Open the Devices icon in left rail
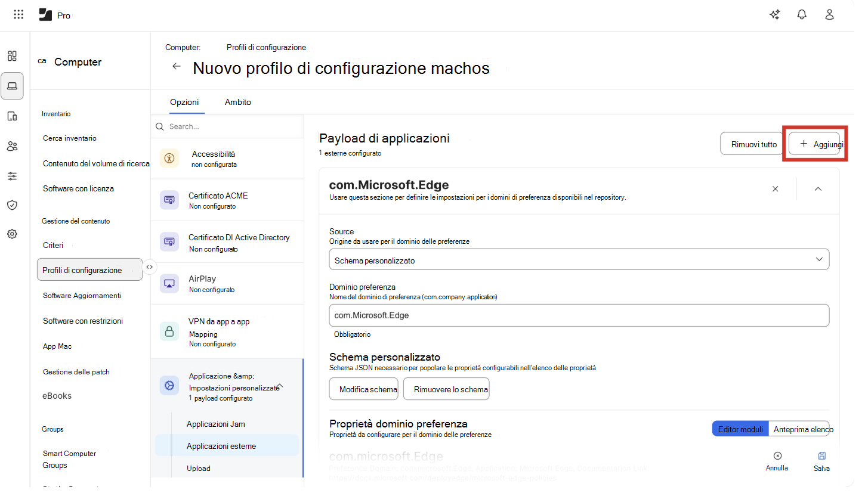 pos(12,116)
